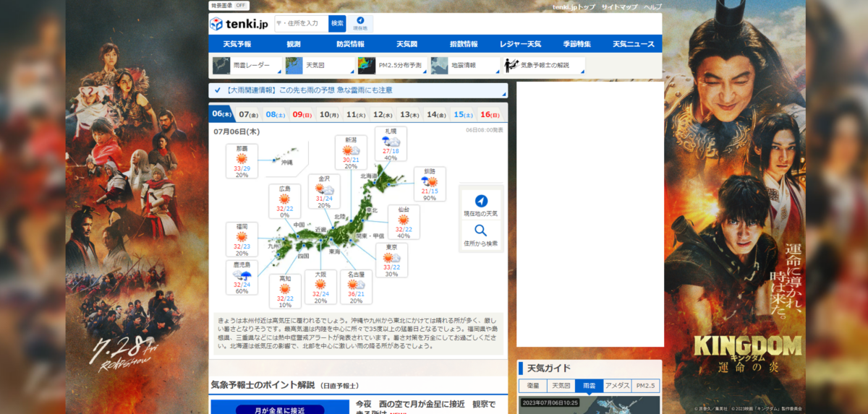Select the 07(金) date tab
The height and width of the screenshot is (414, 868).
pyautogui.click(x=249, y=114)
